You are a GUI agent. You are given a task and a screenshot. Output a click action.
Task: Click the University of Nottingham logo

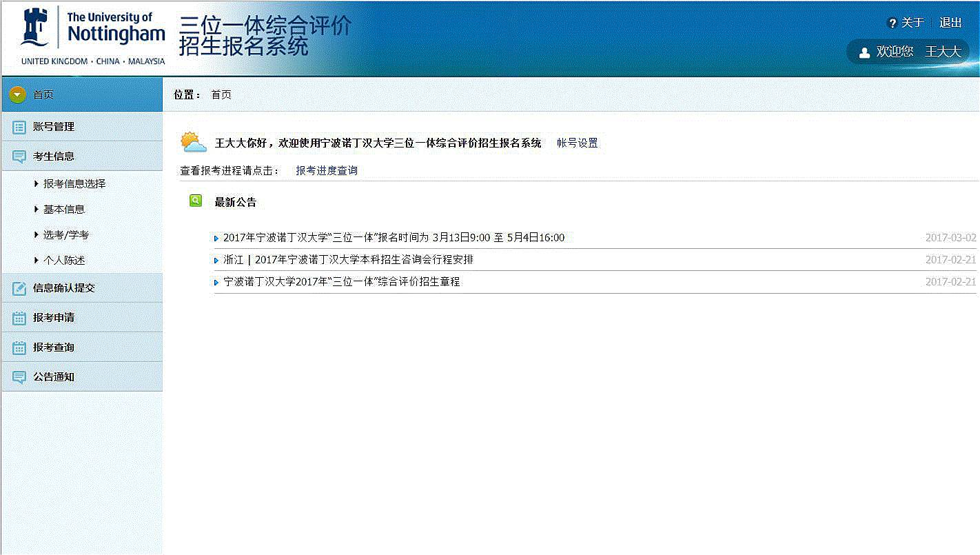[93, 37]
